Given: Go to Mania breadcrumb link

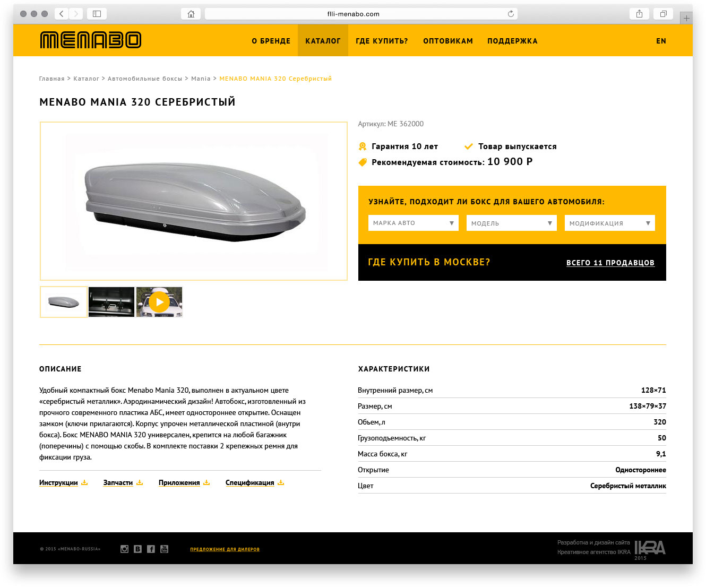Looking at the screenshot, I should (201, 79).
